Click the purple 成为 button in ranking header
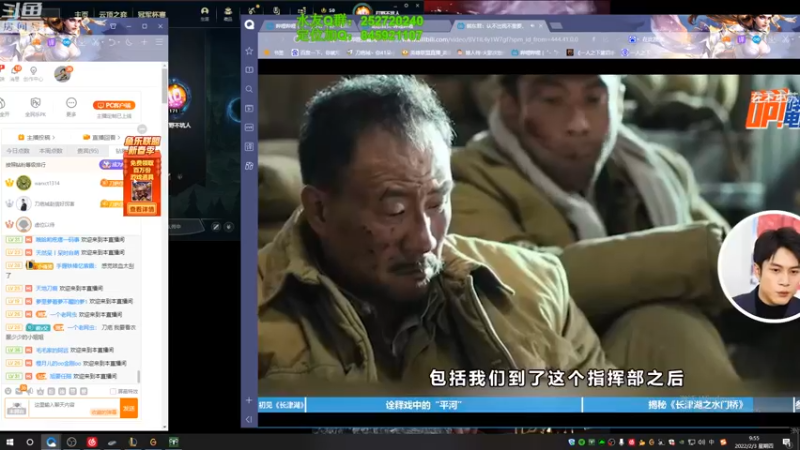Image resolution: width=800 pixels, height=450 pixels. (x=111, y=164)
